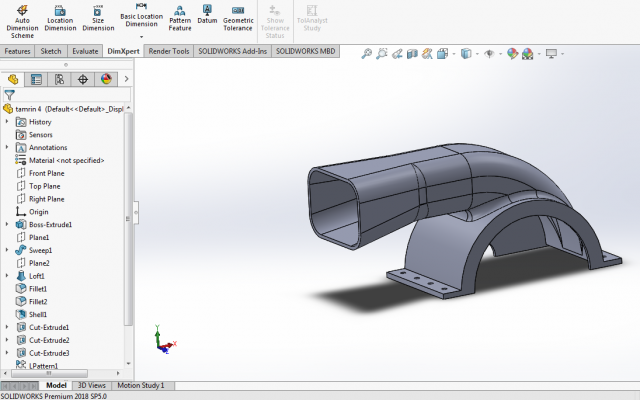Screen dimensions: 640x400
Task: Open the Evaluate tab
Action: pyautogui.click(x=85, y=51)
